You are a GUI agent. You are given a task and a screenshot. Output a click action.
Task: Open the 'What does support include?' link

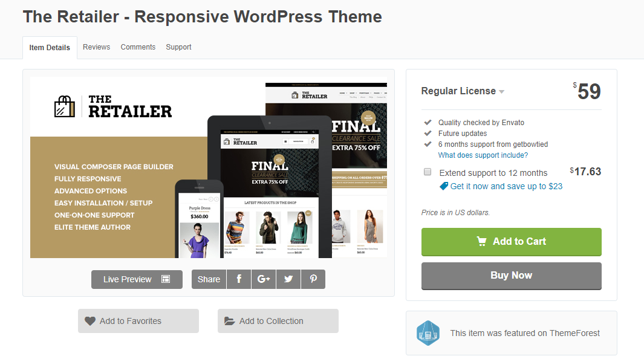pyautogui.click(x=483, y=155)
